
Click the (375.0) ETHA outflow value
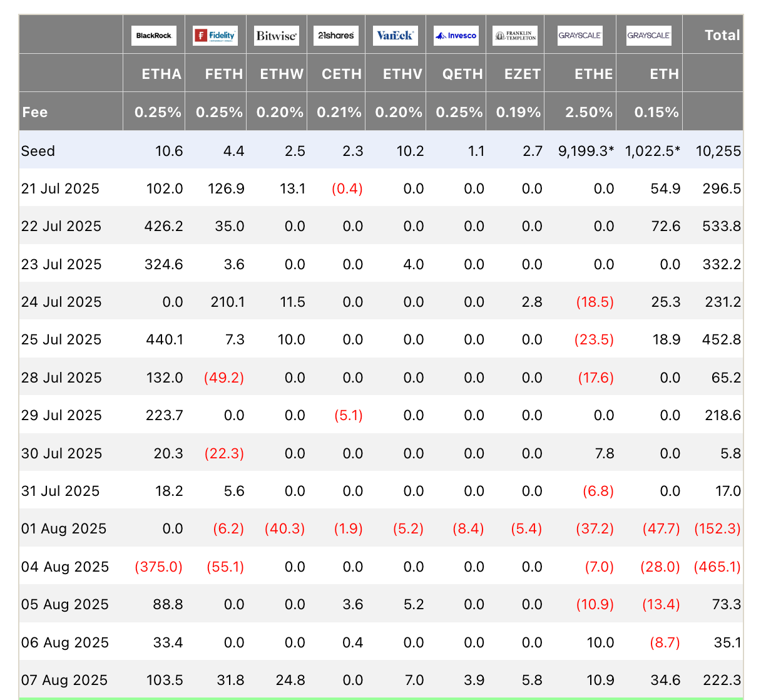point(159,567)
